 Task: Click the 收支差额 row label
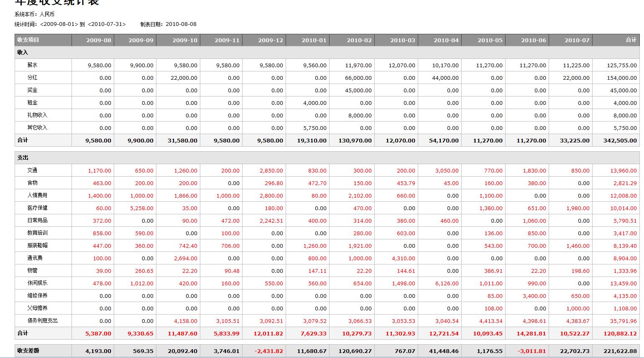pos(28,351)
